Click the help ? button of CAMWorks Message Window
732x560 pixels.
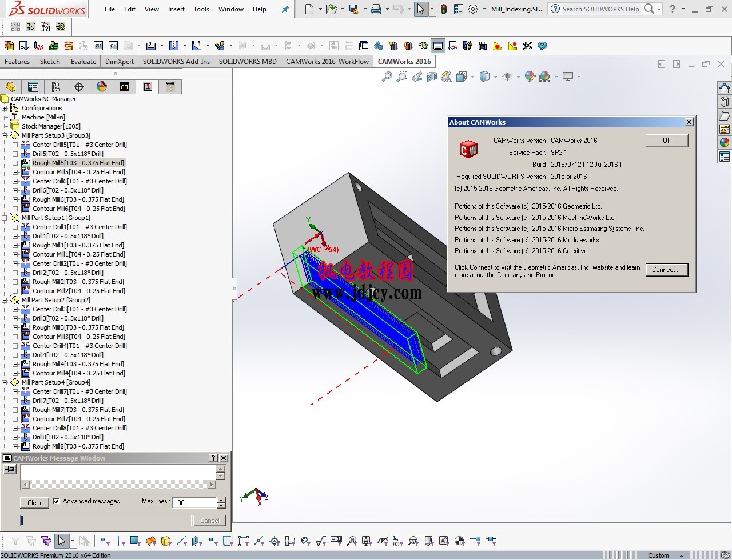pos(213,458)
